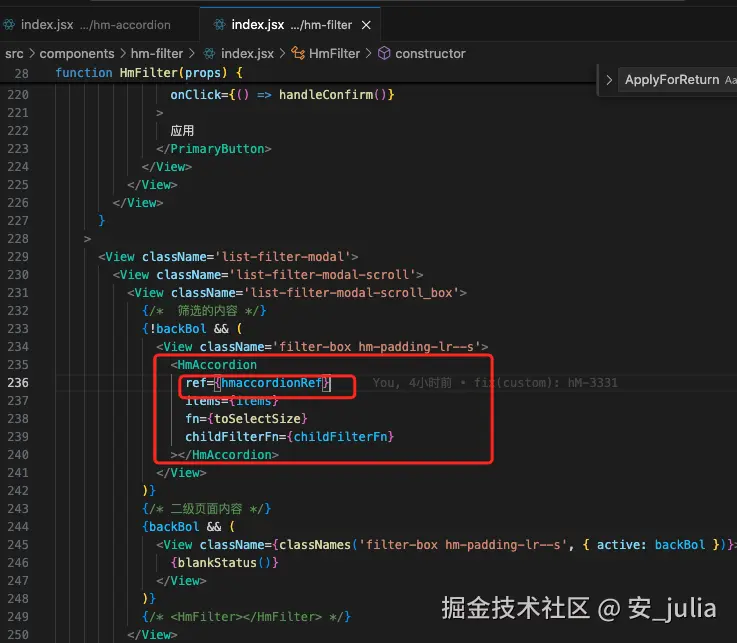This screenshot has height=643, width=737.
Task: Click the '<HmFilter></HmFilter>' comment on line 249
Action: coord(246,617)
